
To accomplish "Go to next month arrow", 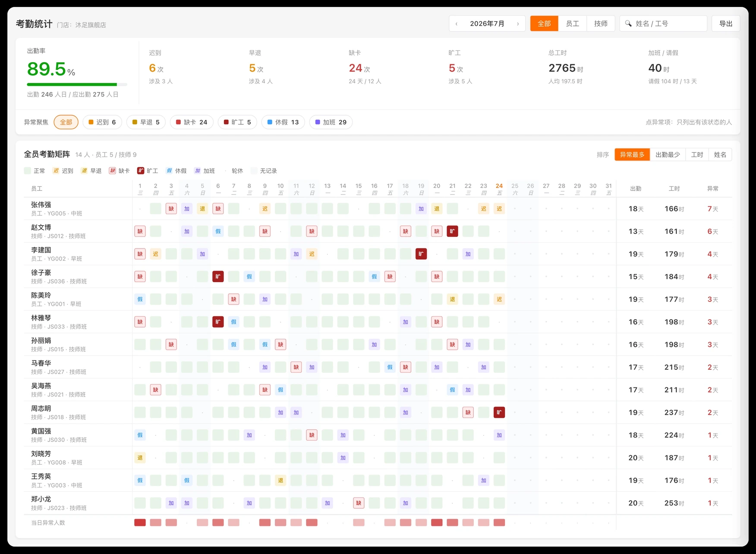I will [518, 24].
